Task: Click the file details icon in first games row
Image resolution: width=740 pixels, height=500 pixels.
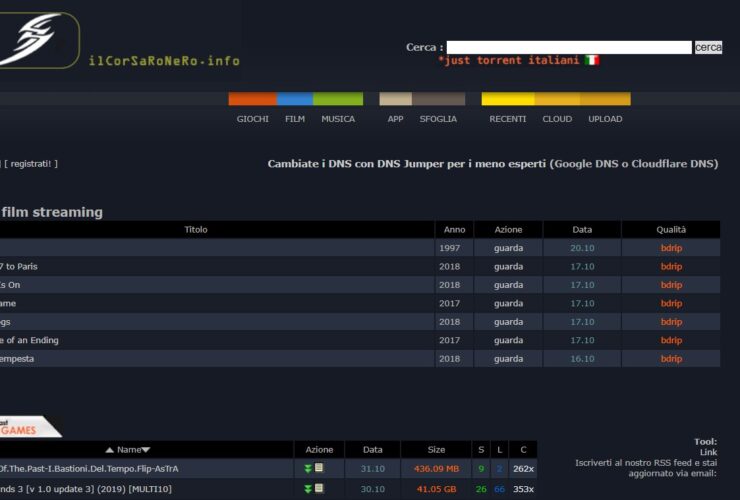Action: point(319,468)
